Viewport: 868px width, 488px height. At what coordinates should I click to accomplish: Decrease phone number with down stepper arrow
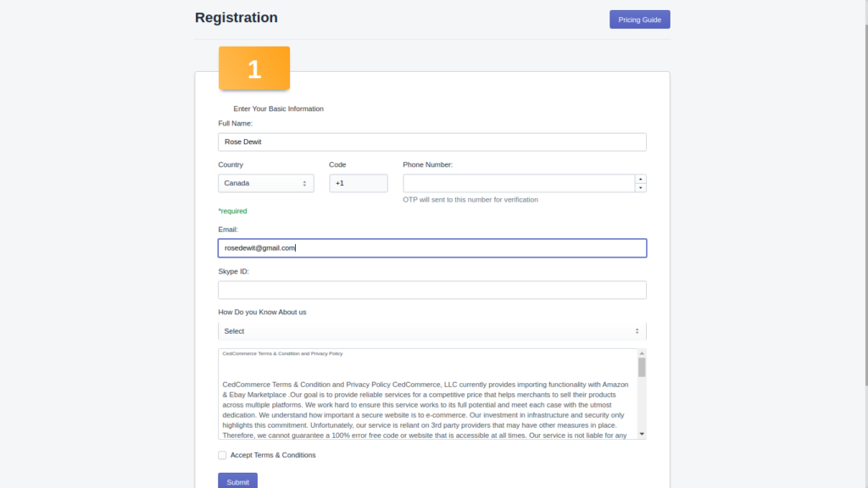(x=641, y=187)
